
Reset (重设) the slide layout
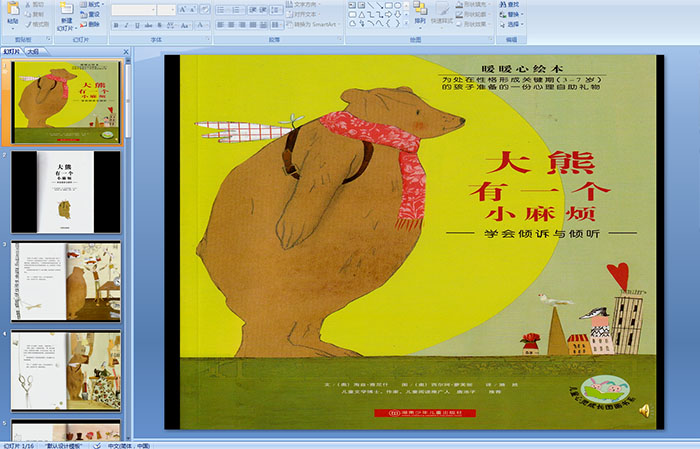click(90, 14)
